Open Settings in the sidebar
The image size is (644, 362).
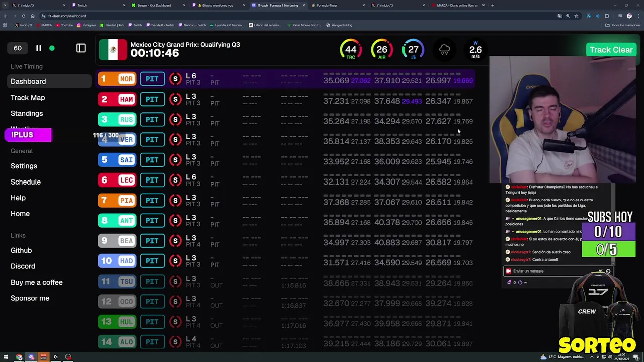(24, 166)
